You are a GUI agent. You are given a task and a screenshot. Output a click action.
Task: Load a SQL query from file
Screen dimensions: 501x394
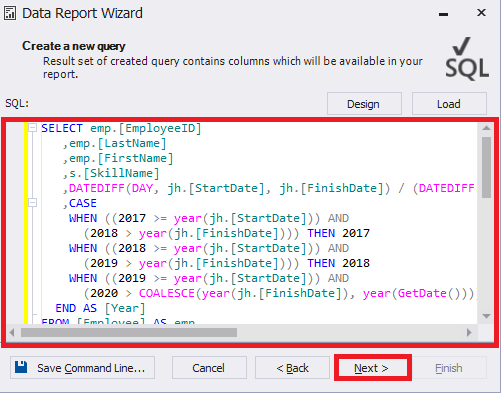coord(449,104)
